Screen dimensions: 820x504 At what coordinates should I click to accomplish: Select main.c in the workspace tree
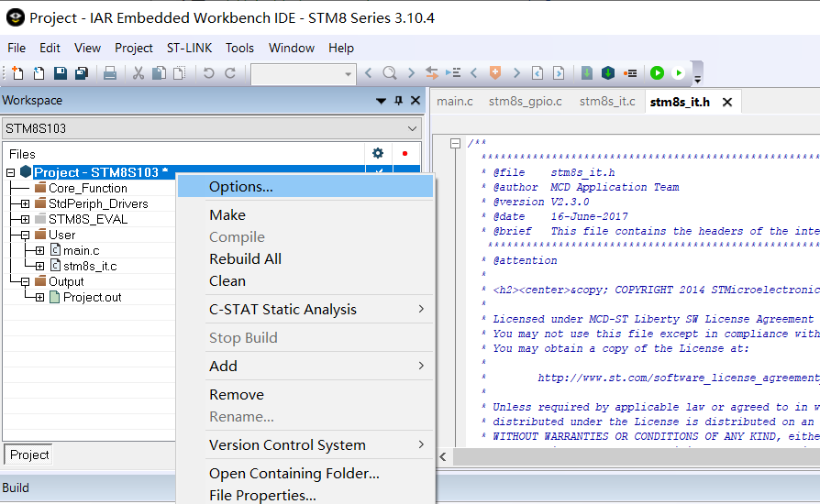pyautogui.click(x=81, y=251)
